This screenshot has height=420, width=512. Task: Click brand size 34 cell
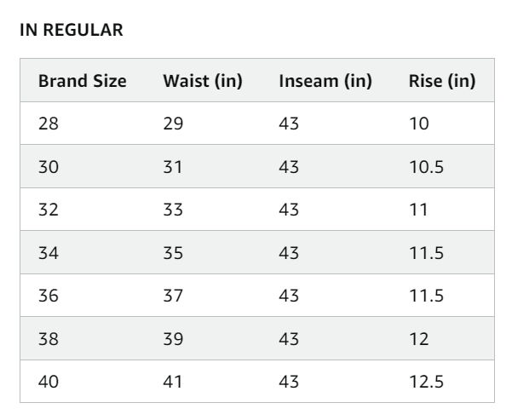coord(49,253)
